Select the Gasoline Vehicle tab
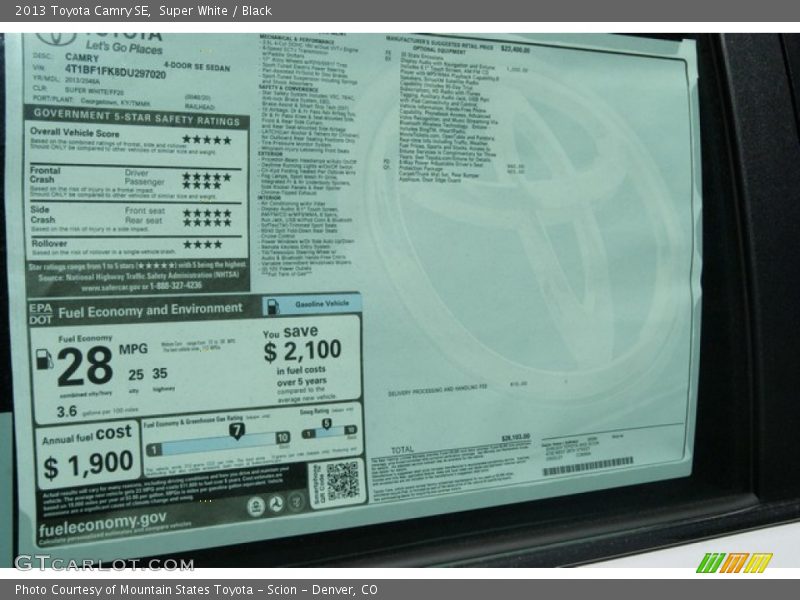Screen dimensions: 800x600 (x=312, y=305)
